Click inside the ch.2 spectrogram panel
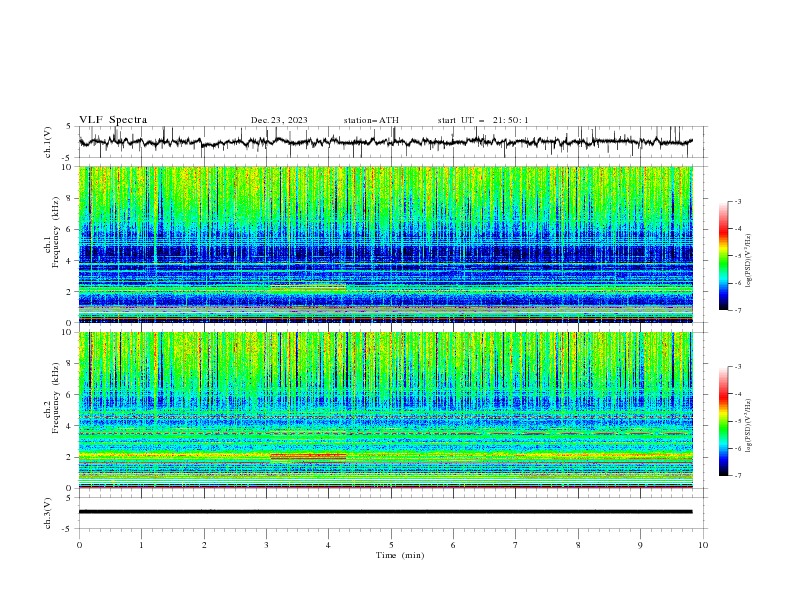 (x=385, y=410)
